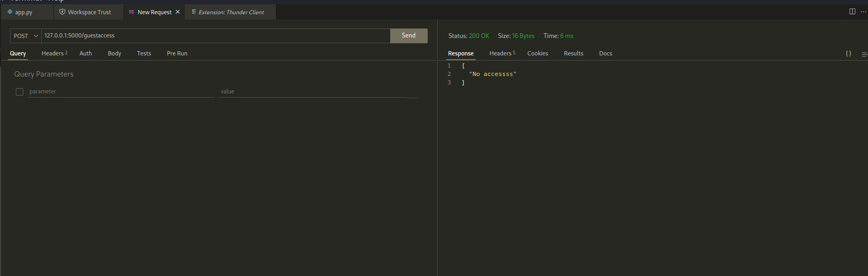Click the opening bracket on response line 1
Viewport: 868px width, 276px height.
point(463,66)
